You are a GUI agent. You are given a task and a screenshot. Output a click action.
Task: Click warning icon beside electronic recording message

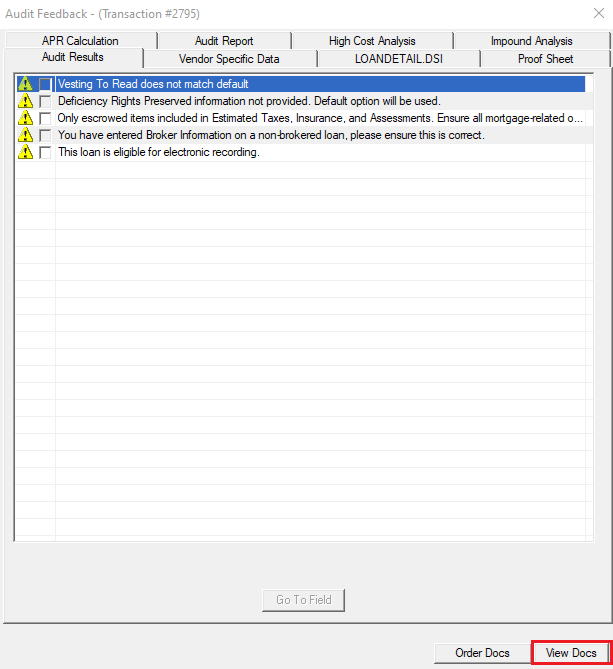(25, 152)
